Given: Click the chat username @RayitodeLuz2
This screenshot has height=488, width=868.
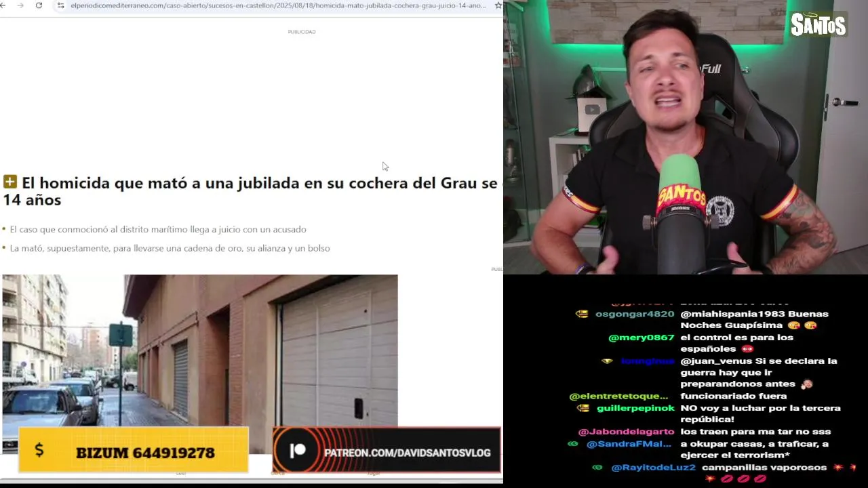Looking at the screenshot, I should [653, 468].
